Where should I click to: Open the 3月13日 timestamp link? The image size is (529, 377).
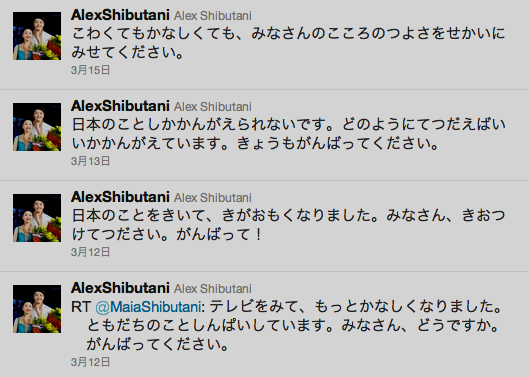(90, 161)
